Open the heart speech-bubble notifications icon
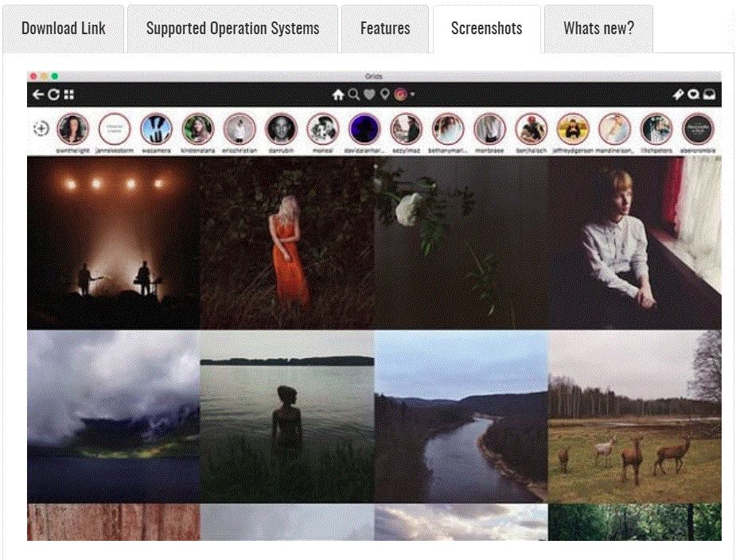This screenshot has width=736, height=560. [694, 95]
